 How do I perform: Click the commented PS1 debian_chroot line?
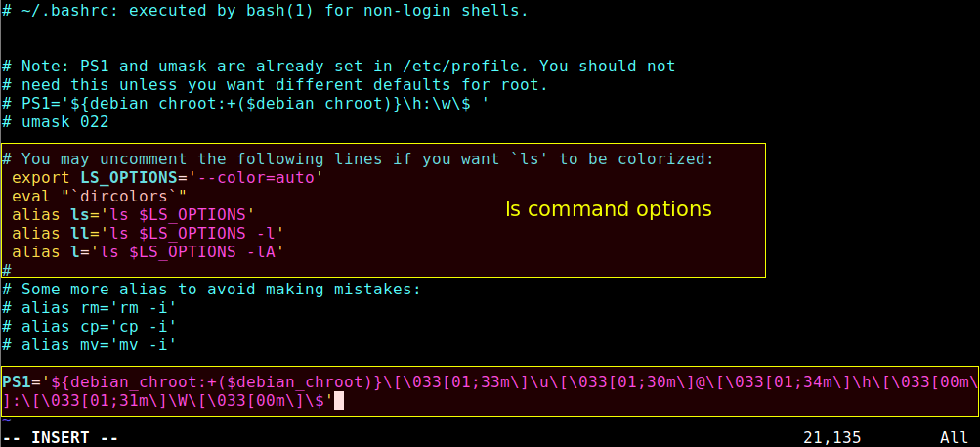point(244,104)
